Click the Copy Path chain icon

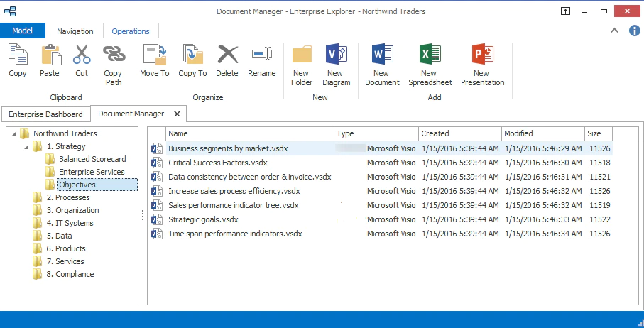point(114,55)
